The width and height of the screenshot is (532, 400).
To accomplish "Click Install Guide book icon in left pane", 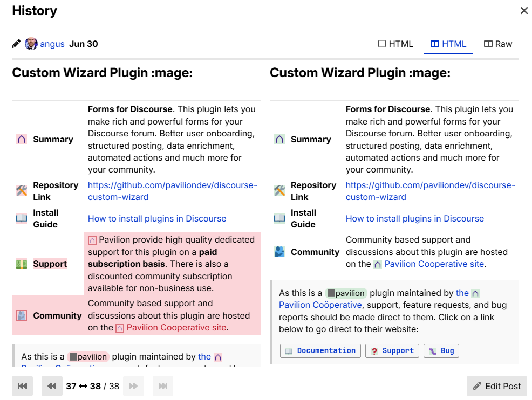I will [22, 218].
